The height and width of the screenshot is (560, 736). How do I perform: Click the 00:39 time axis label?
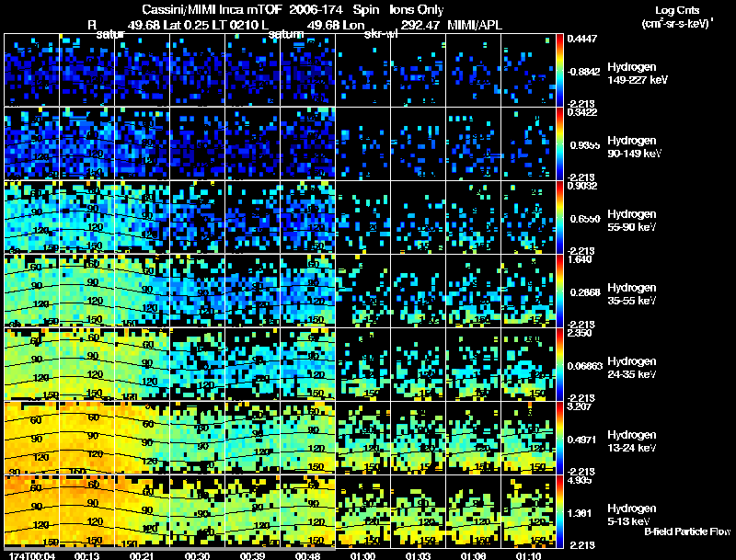tap(252, 555)
